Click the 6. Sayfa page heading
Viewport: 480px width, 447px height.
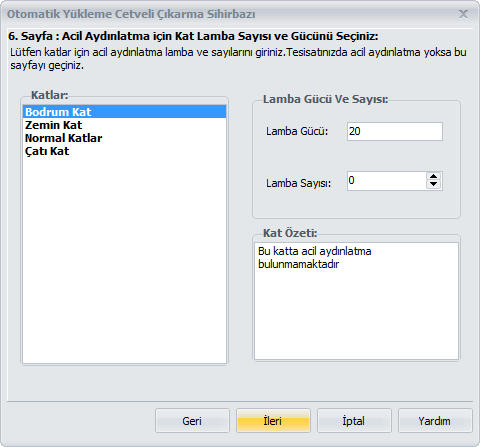coord(193,36)
